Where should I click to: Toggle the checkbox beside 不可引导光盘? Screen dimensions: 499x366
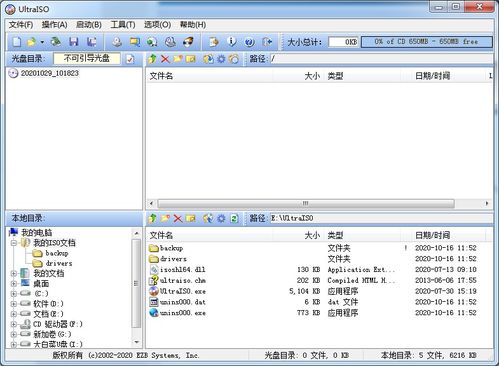(130, 59)
